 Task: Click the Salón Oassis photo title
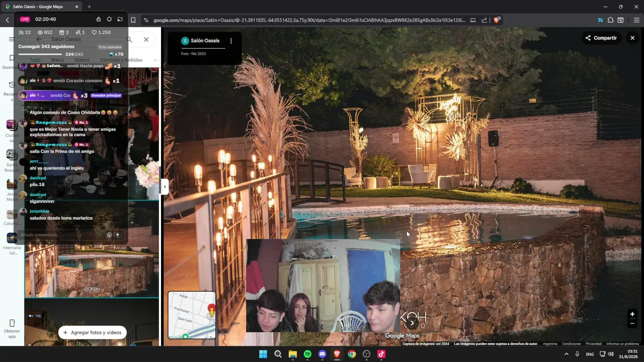click(x=205, y=41)
